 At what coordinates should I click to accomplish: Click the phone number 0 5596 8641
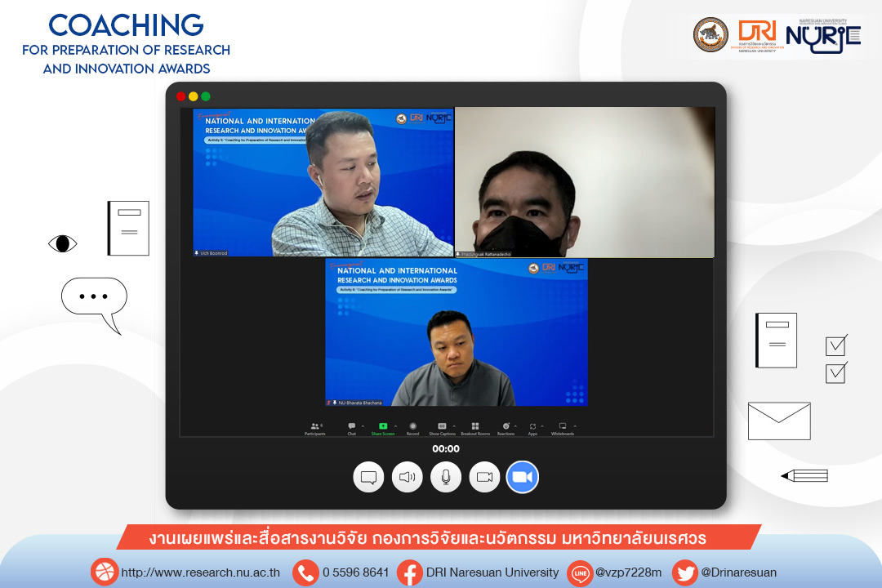pos(355,572)
